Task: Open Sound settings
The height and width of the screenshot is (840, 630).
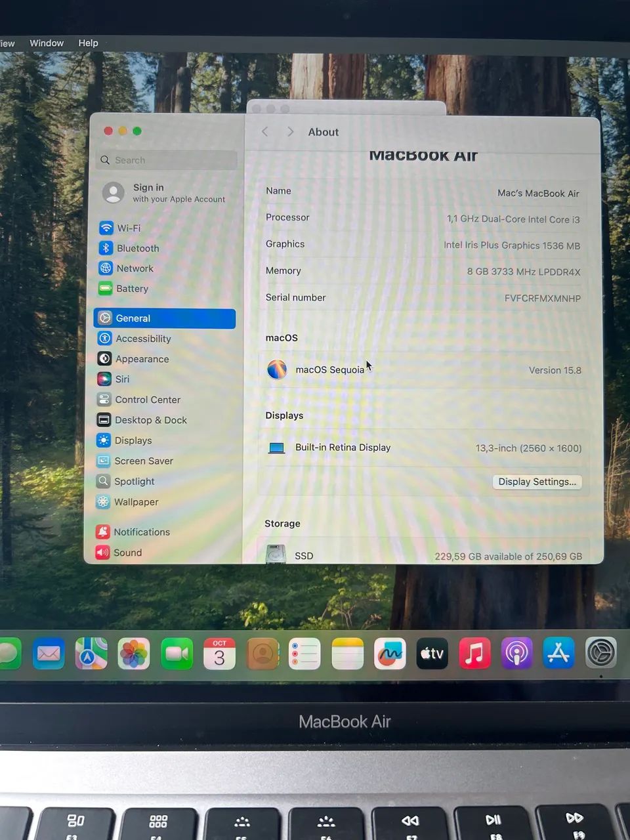Action: (x=118, y=553)
